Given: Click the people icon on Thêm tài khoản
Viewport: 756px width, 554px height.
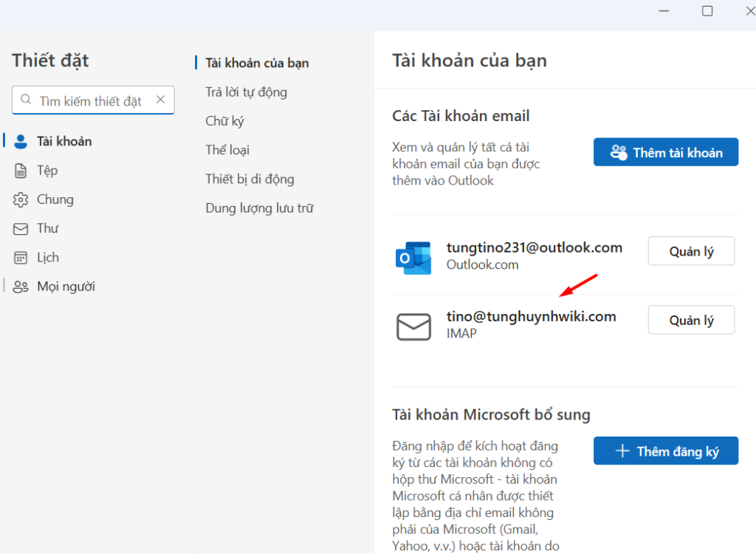Looking at the screenshot, I should tap(619, 152).
